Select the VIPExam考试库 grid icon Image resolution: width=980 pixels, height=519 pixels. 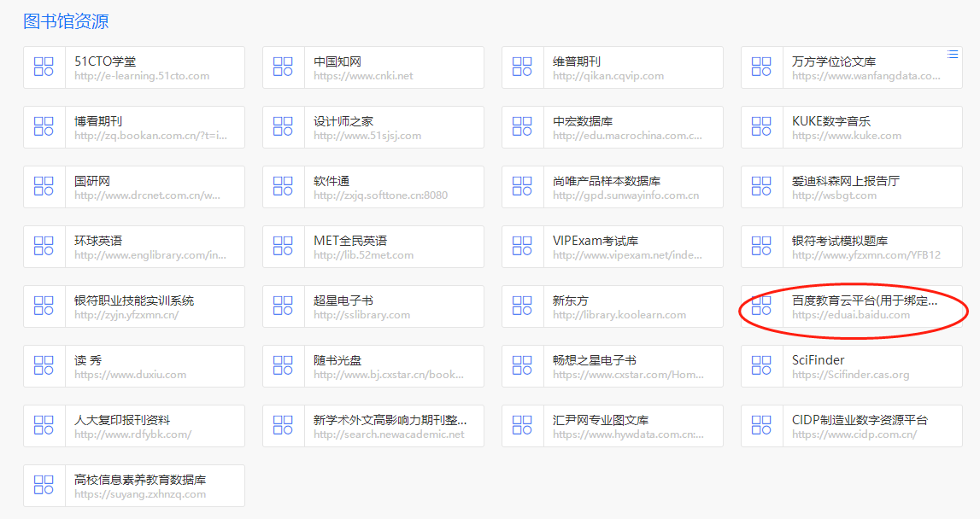(522, 246)
